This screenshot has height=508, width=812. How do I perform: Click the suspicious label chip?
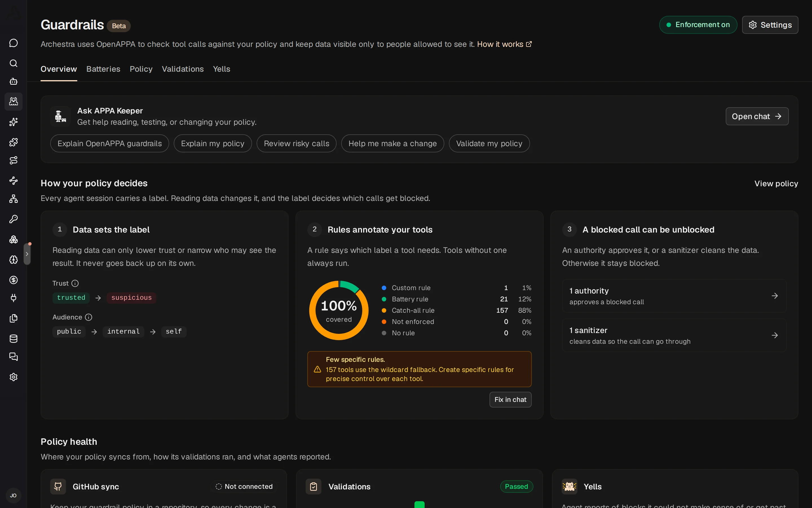pyautogui.click(x=131, y=298)
